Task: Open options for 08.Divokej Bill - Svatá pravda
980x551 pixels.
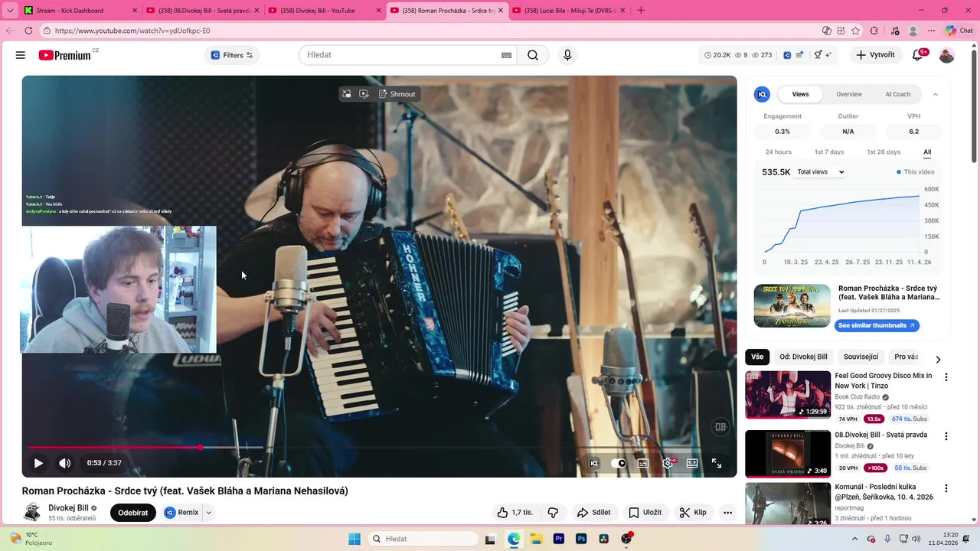Action: pos(946,436)
